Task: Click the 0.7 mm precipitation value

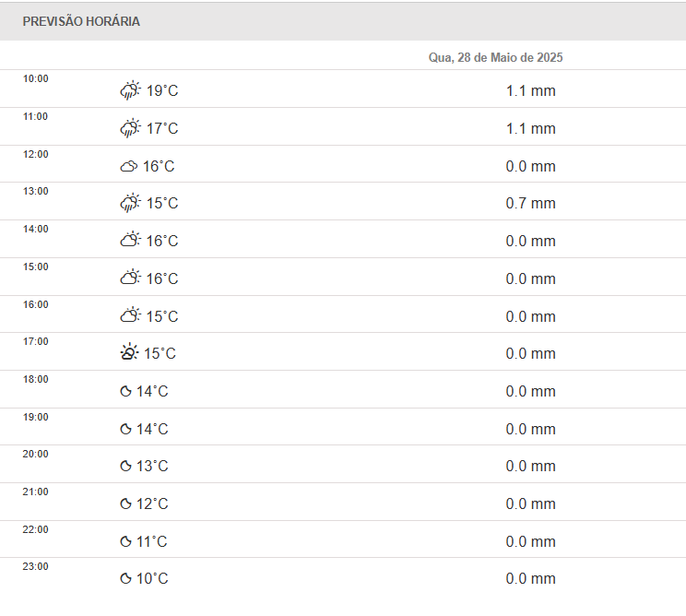Action: point(530,203)
